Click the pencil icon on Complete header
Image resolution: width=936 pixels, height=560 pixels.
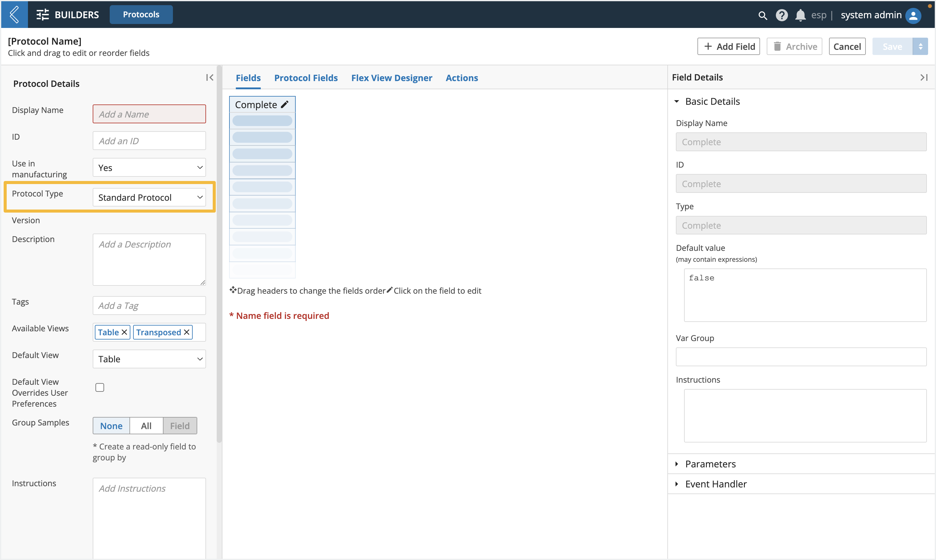tap(285, 104)
